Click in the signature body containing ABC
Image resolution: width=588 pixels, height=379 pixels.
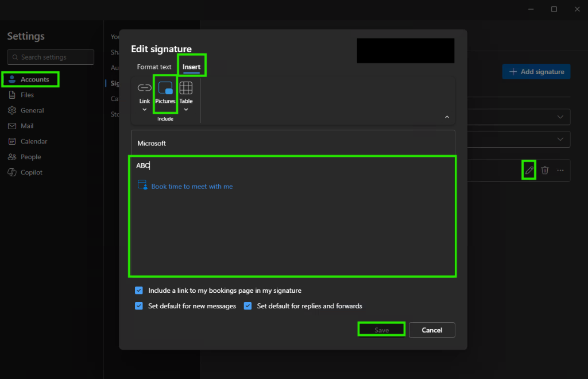click(292, 216)
